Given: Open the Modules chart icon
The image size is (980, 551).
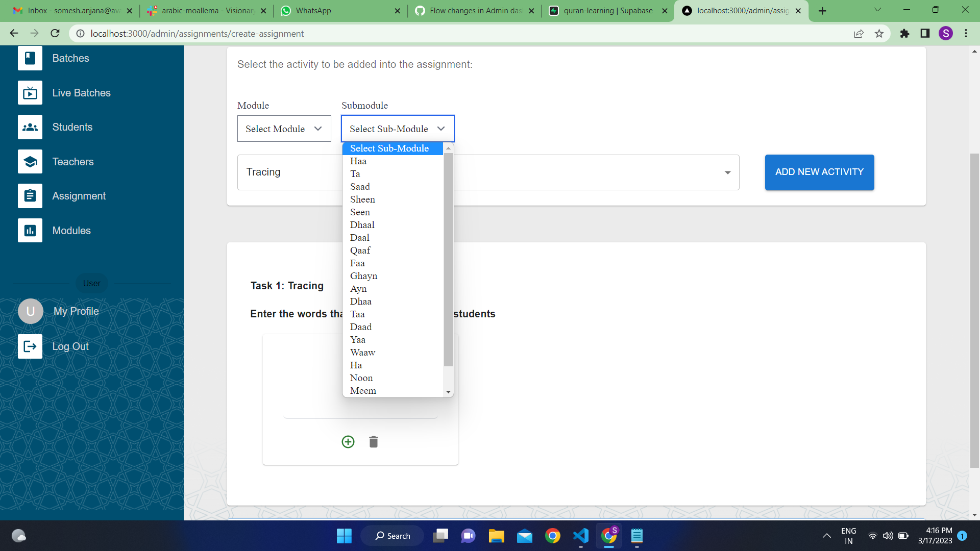Looking at the screenshot, I should pos(30,230).
